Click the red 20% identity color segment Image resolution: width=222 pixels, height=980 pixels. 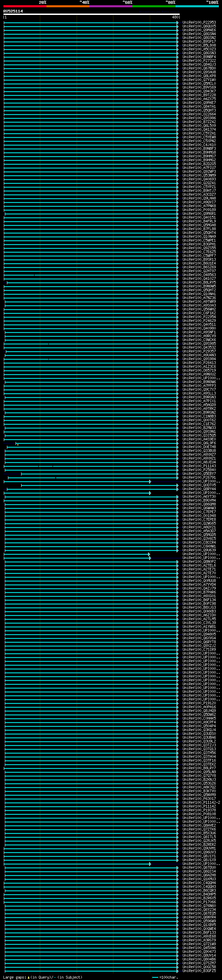coord(25,6)
